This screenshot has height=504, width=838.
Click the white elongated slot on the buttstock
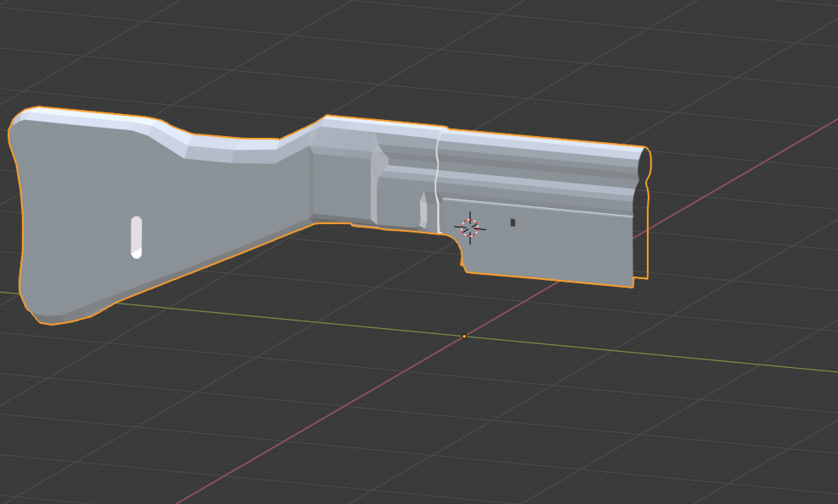pyautogui.click(x=136, y=237)
